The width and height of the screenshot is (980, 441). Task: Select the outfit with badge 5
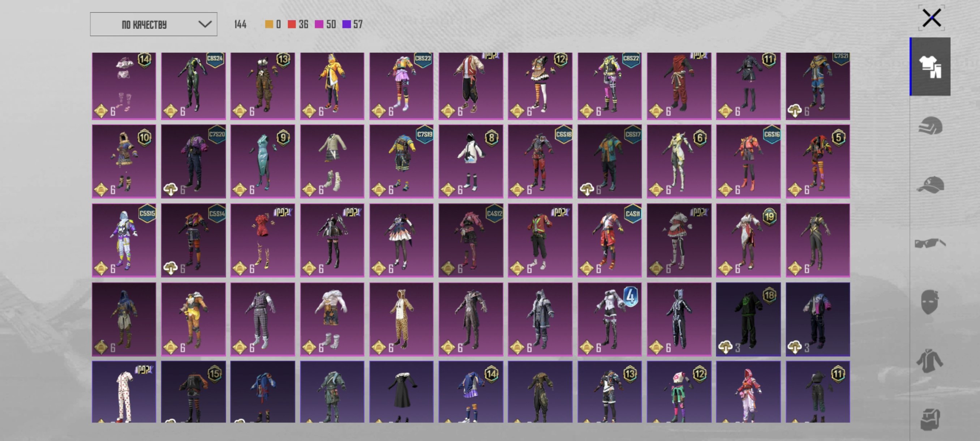pyautogui.click(x=818, y=161)
